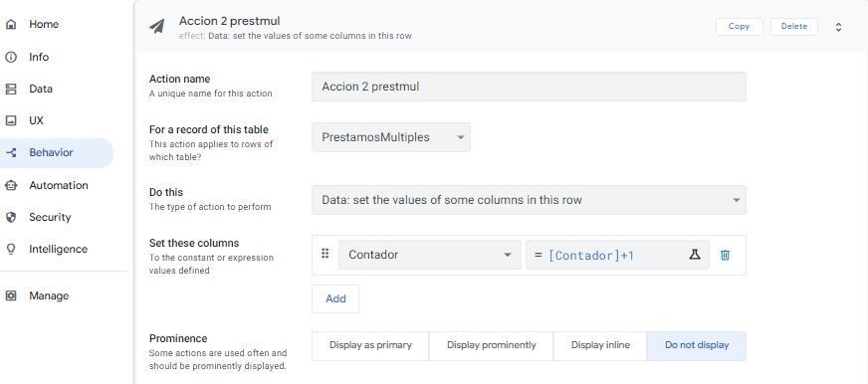Click the Info circle icon

pos(11,57)
